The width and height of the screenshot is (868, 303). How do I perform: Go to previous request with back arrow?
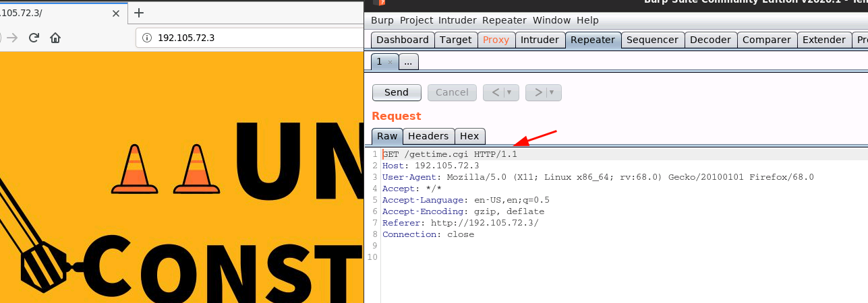[x=496, y=92]
